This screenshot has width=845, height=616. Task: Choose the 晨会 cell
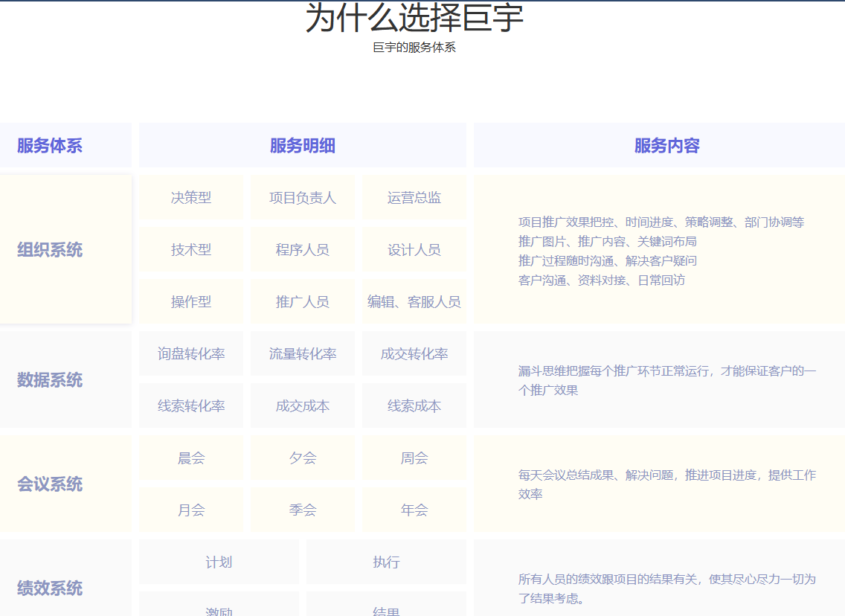tap(191, 458)
